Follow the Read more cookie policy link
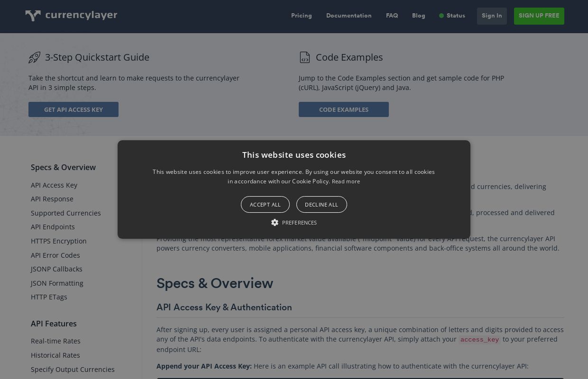The image size is (588, 379). [x=346, y=181]
